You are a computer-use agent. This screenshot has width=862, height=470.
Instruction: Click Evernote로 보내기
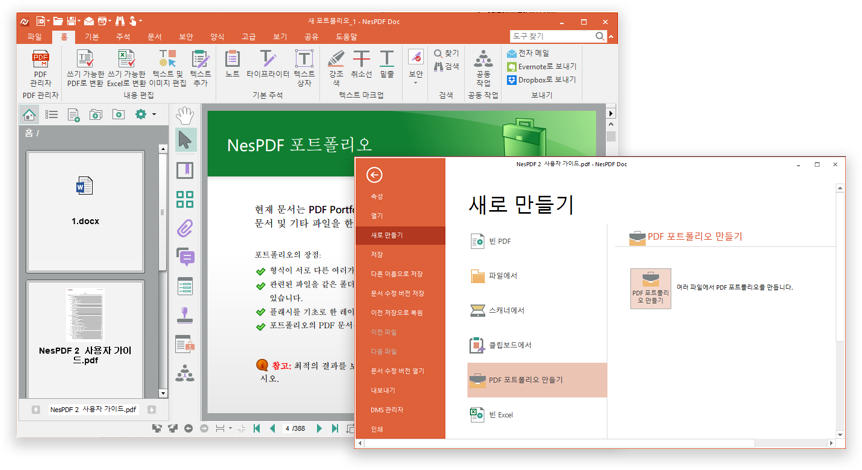541,67
